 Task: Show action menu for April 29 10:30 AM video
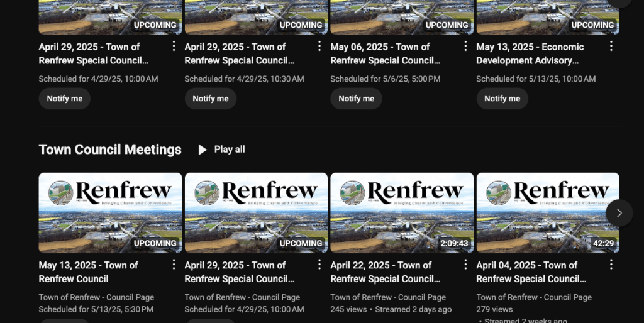pyautogui.click(x=319, y=47)
